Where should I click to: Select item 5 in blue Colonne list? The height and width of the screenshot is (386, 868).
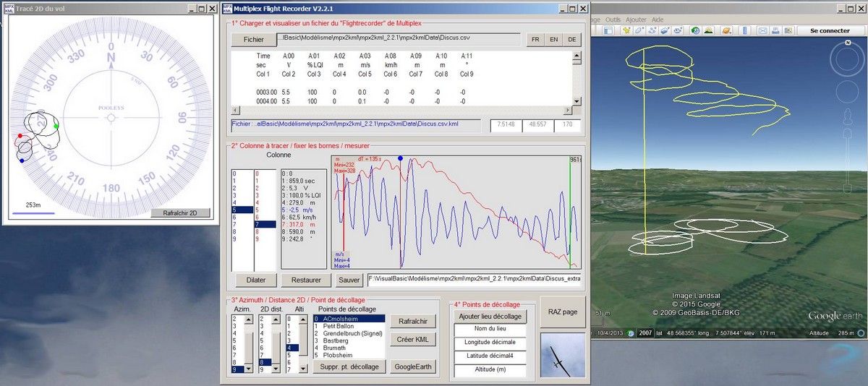click(242, 210)
